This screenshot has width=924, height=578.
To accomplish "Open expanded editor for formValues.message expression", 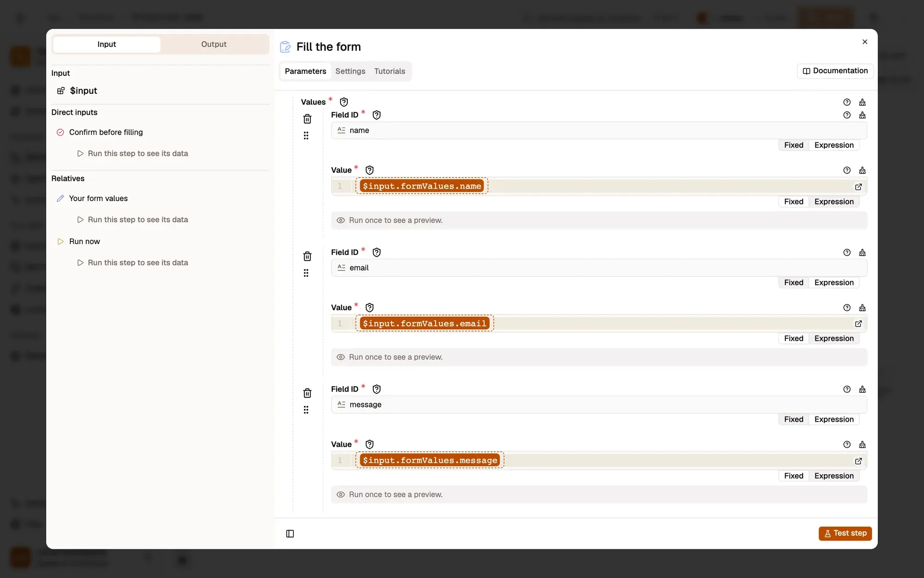I will pos(858,461).
